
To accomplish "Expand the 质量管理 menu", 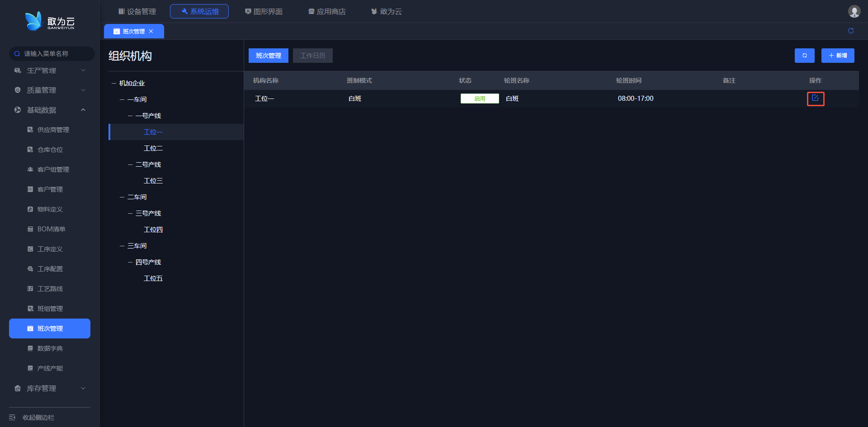I will click(x=49, y=90).
